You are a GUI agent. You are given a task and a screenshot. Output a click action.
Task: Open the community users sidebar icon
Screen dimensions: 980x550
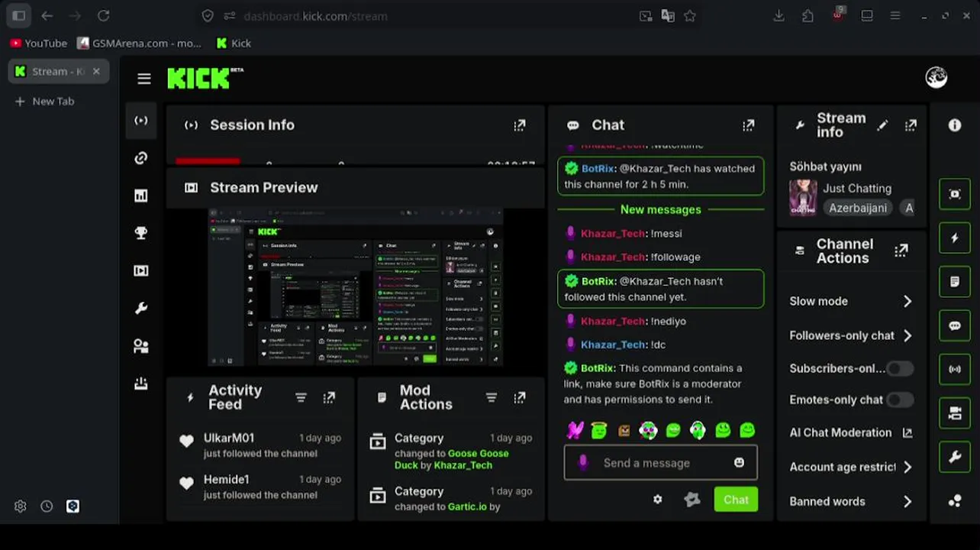141,346
